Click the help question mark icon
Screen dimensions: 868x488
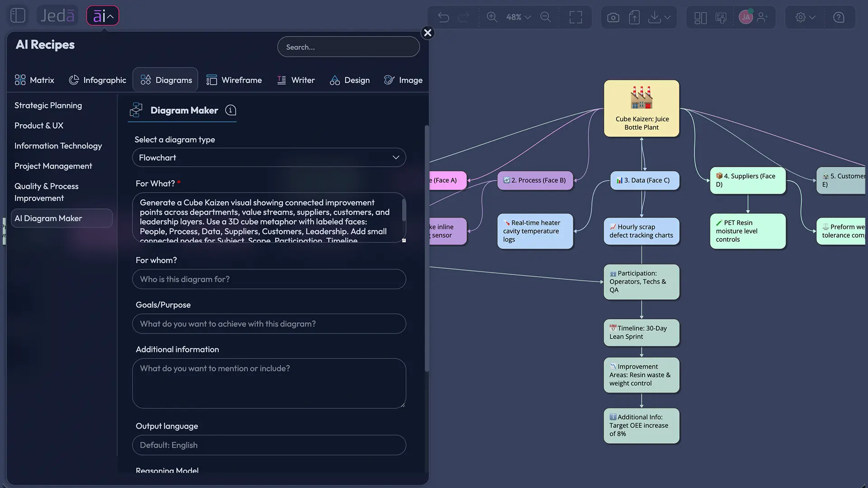tap(839, 17)
